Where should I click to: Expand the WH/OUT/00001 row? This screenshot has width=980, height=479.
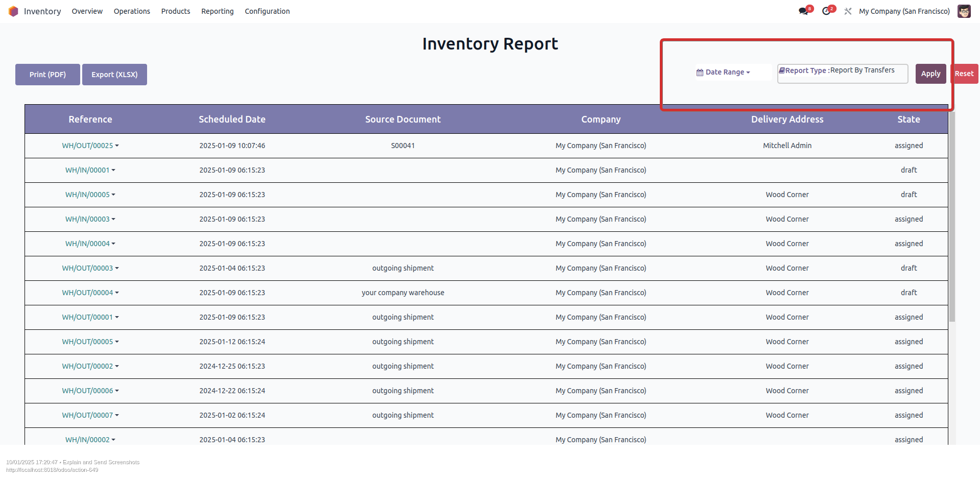pyautogui.click(x=90, y=317)
